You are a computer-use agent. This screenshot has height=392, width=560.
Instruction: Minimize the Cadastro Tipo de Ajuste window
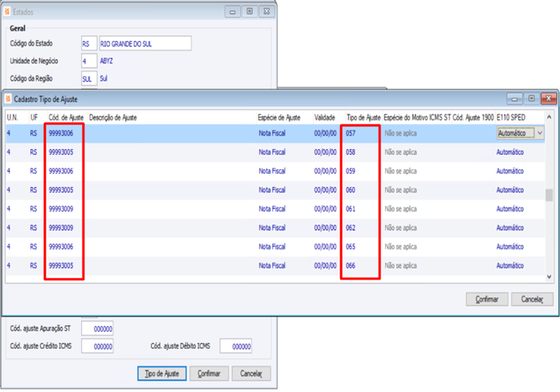coord(514,99)
